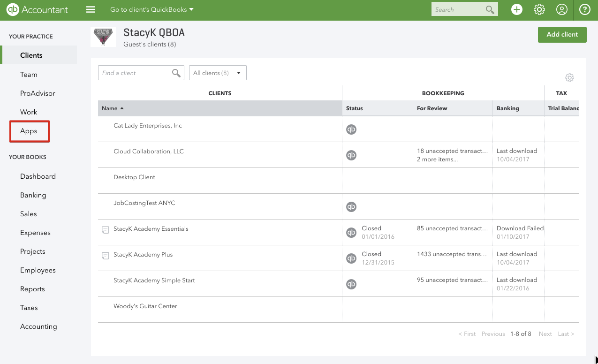This screenshot has width=598, height=364.
Task: Open the user profile icon
Action: tap(562, 10)
